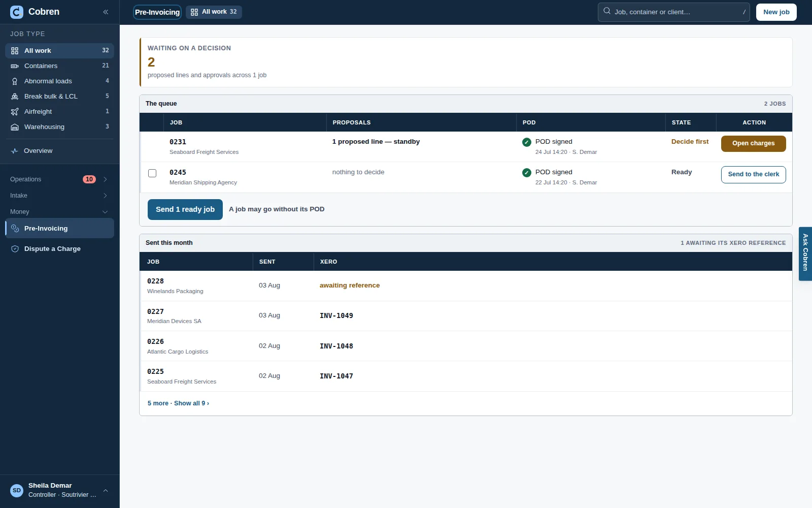This screenshot has height=508, width=812.
Task: Open the Ask Cobren side tab
Action: (805, 254)
